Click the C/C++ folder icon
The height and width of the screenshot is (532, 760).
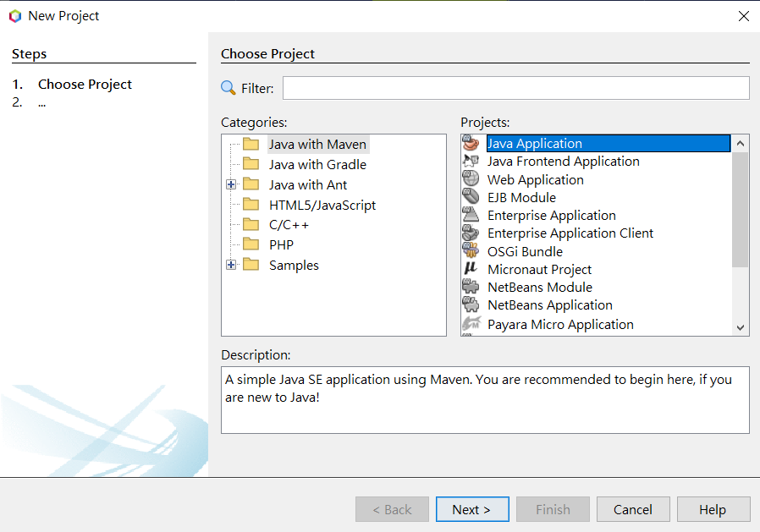tap(251, 224)
